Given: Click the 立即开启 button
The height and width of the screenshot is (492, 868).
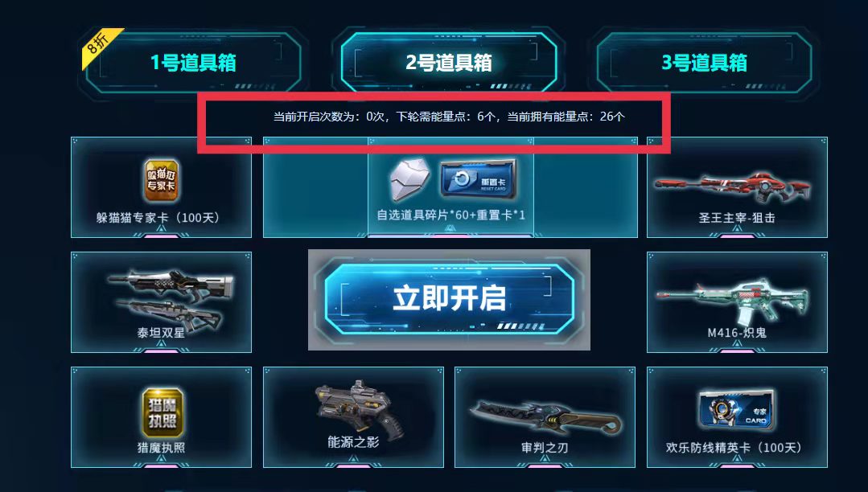Looking at the screenshot, I should coord(449,299).
